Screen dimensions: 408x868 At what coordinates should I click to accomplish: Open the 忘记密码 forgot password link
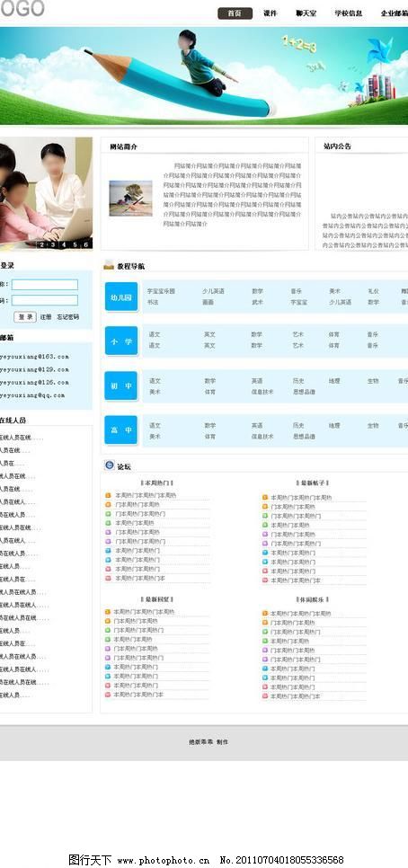pos(68,317)
